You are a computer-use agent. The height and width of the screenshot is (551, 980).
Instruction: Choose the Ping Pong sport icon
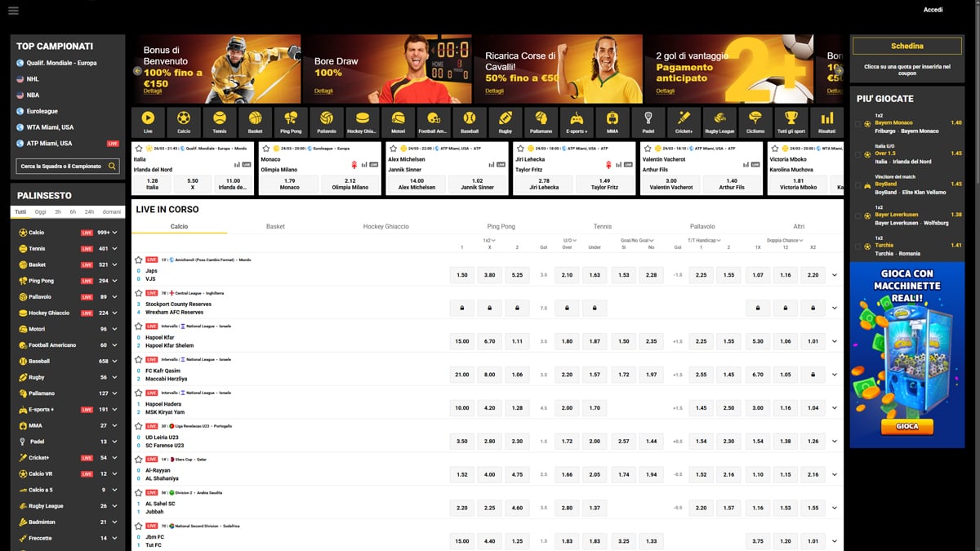291,122
